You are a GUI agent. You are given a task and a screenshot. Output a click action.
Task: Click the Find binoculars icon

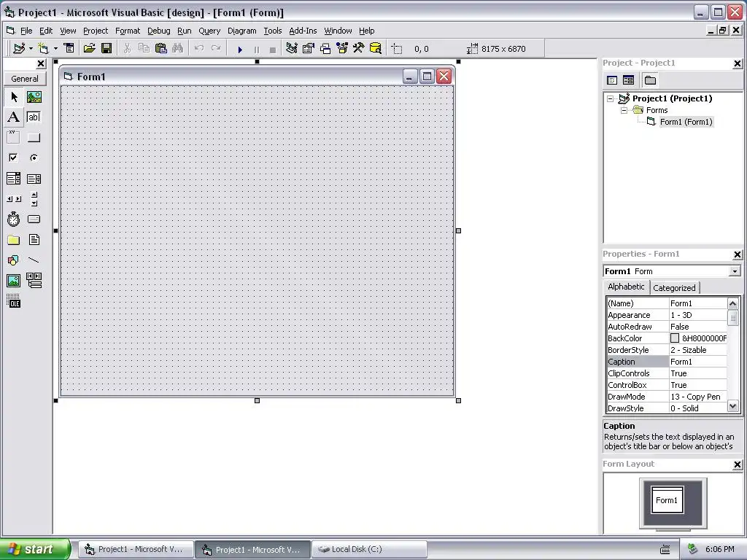pyautogui.click(x=178, y=48)
